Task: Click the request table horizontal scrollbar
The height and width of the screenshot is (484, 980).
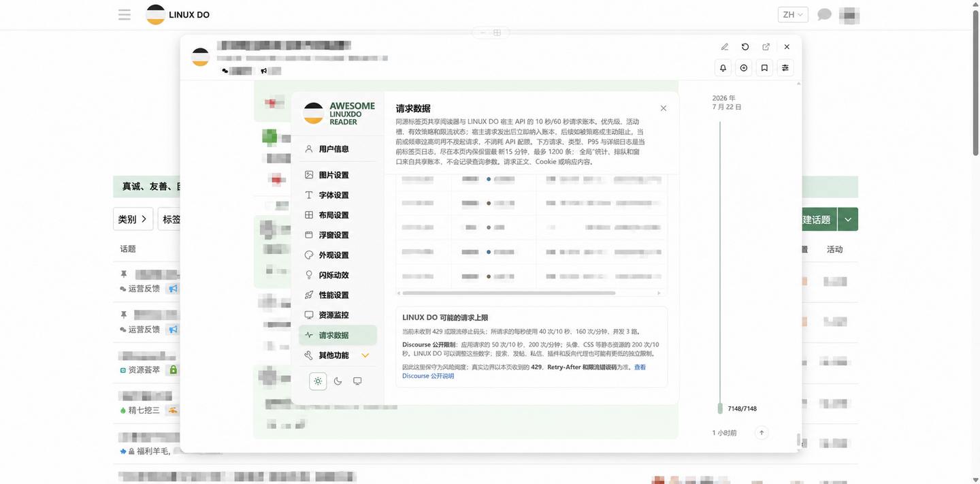Action: click(x=509, y=293)
